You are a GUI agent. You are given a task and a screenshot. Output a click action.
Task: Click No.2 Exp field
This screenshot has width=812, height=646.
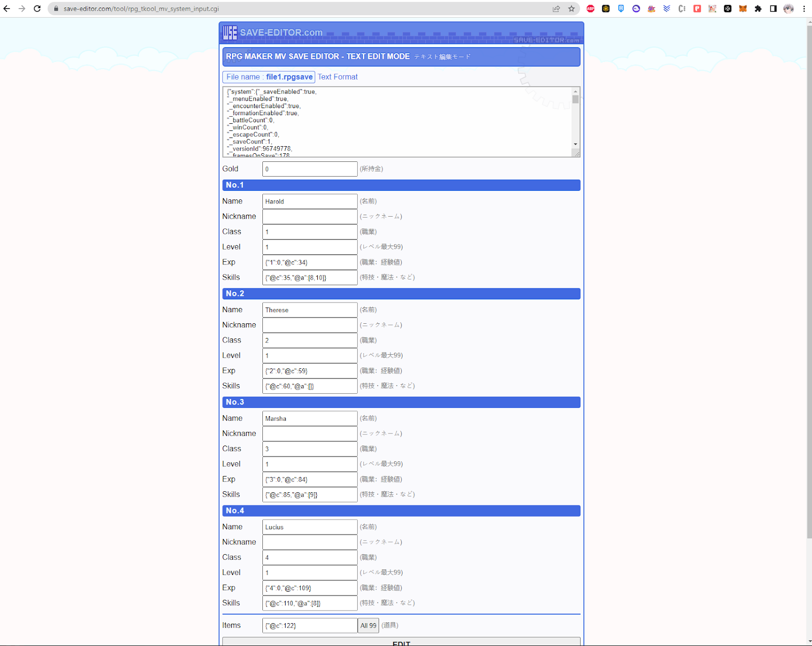pos(310,371)
